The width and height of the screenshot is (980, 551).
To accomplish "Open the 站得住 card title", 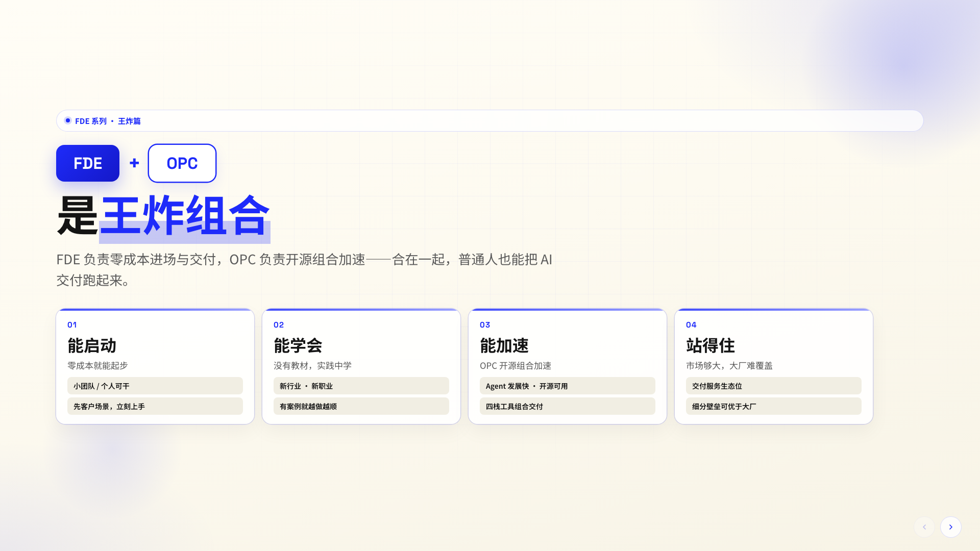I will pos(710,345).
